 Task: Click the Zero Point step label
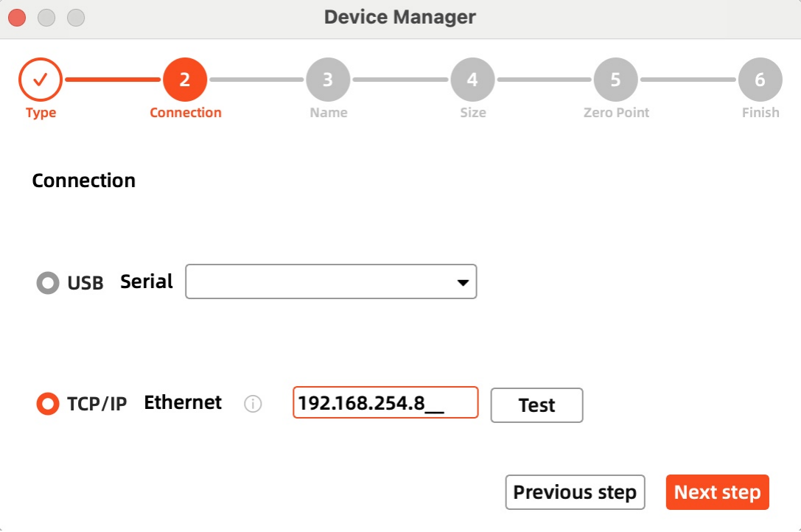(616, 113)
